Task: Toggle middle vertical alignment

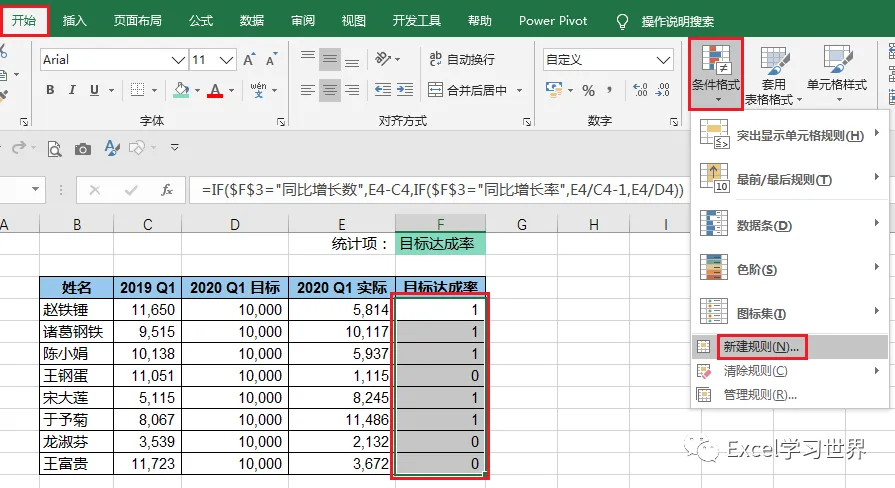Action: (x=329, y=59)
